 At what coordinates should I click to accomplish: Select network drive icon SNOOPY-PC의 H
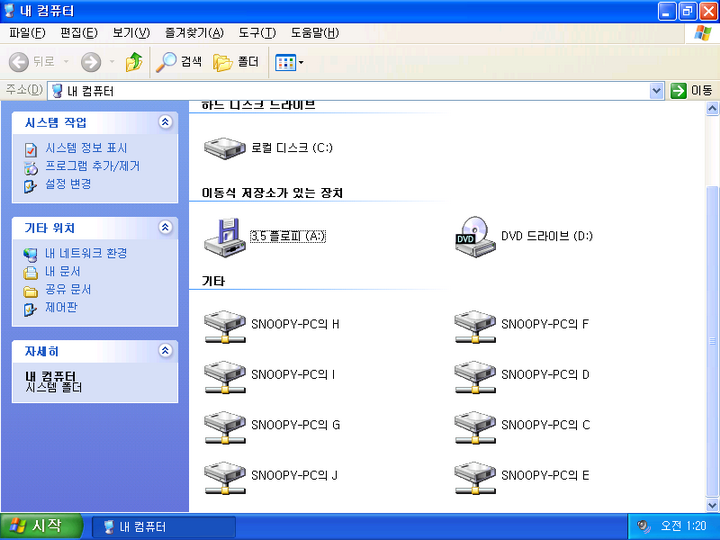225,326
